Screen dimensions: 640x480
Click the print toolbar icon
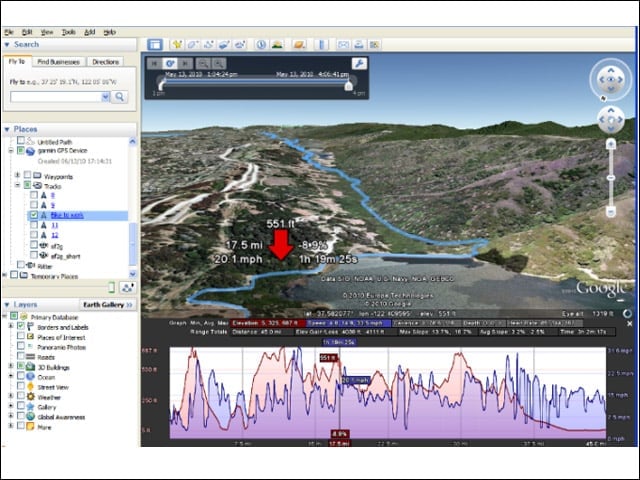coord(359,44)
